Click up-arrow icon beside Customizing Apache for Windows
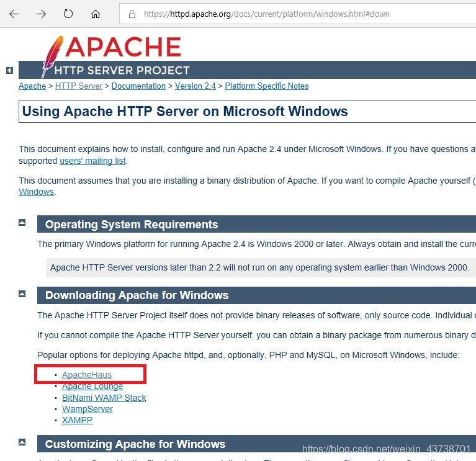The height and width of the screenshot is (461, 476). tap(22, 442)
